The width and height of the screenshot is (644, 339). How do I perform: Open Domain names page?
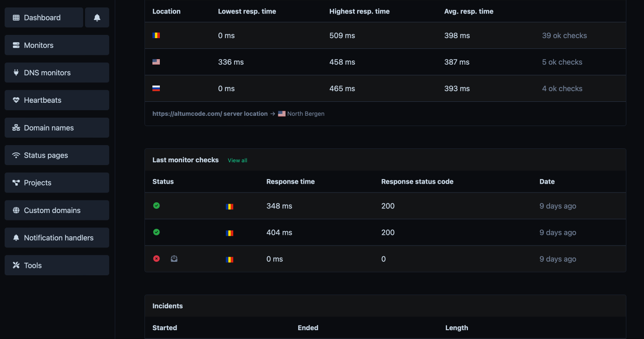coord(57,128)
